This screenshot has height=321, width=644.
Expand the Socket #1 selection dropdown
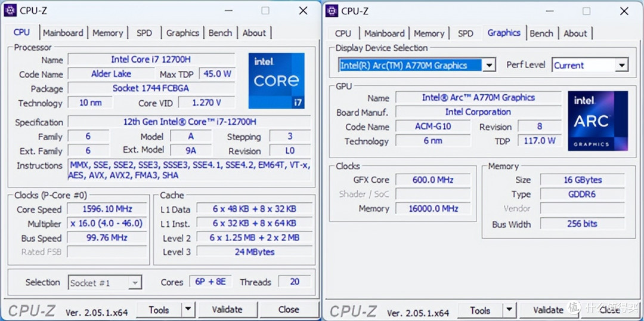(135, 282)
